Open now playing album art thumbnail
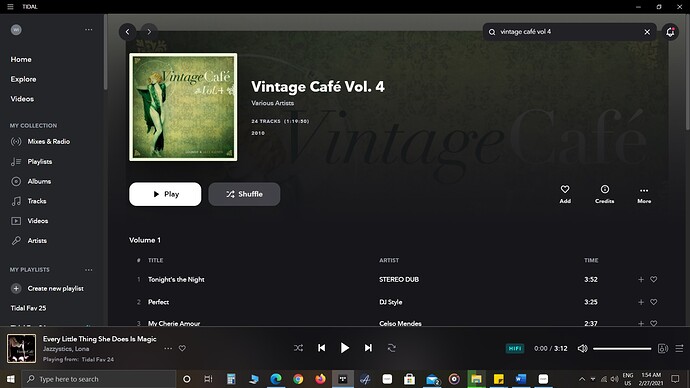 tap(21, 348)
